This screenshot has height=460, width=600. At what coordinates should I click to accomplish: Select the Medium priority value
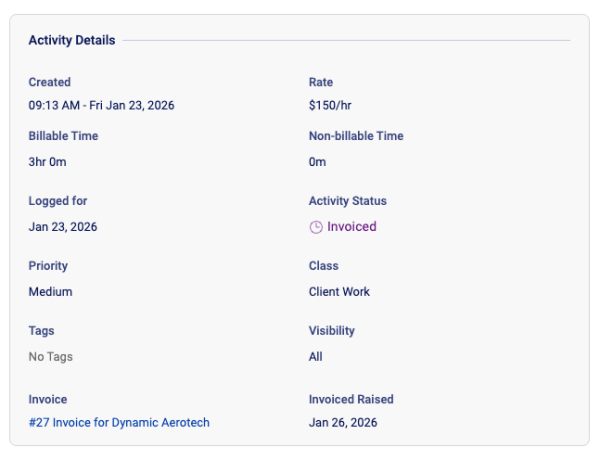50,292
